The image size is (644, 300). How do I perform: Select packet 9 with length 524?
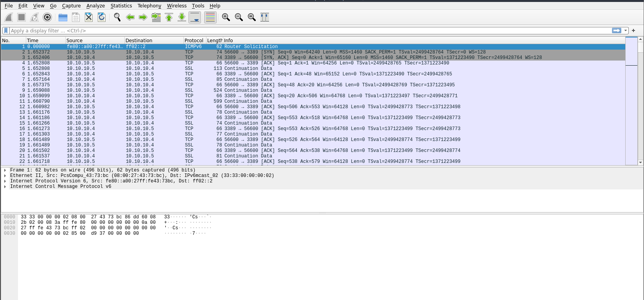click(x=313, y=90)
